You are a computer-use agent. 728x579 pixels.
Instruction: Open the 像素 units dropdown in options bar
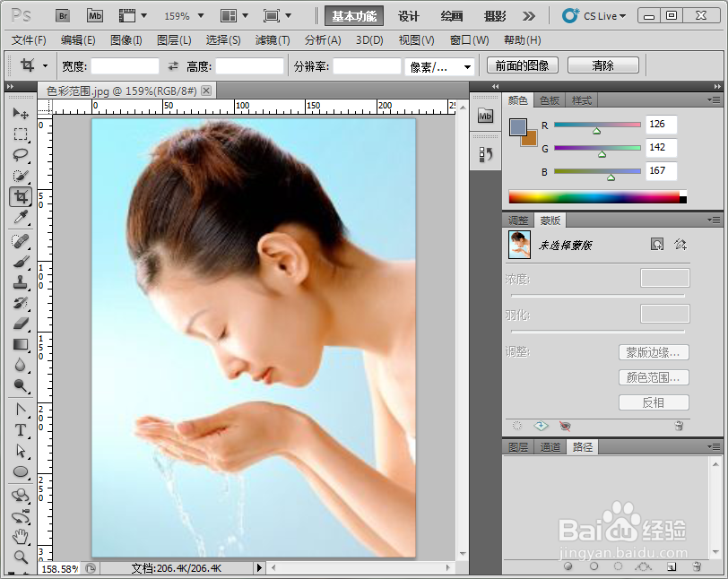(x=438, y=65)
